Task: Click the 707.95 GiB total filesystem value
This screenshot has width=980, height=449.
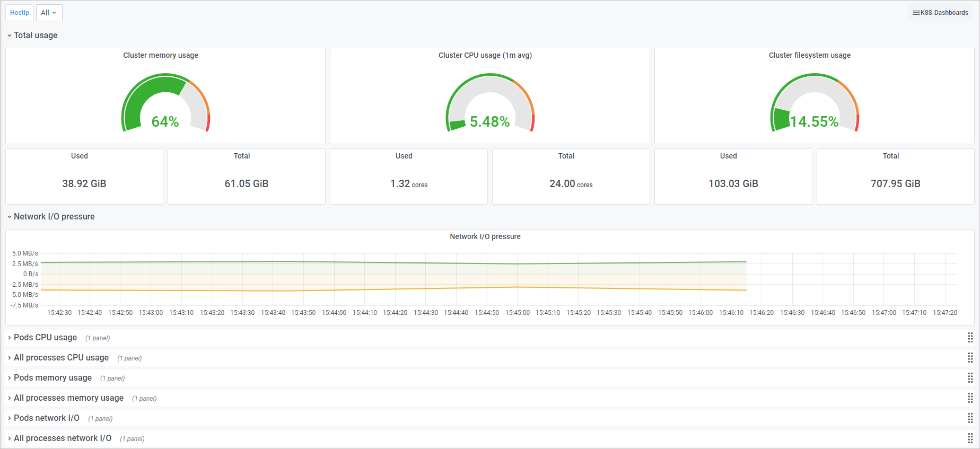Action: (x=896, y=184)
